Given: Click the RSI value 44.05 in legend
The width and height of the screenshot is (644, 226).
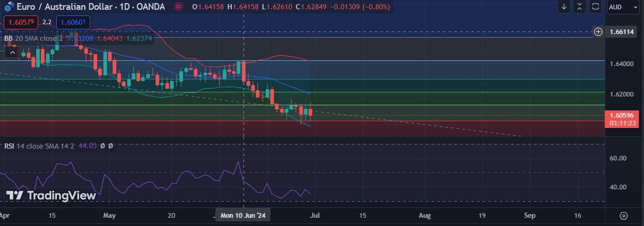Looking at the screenshot, I should click(87, 146).
